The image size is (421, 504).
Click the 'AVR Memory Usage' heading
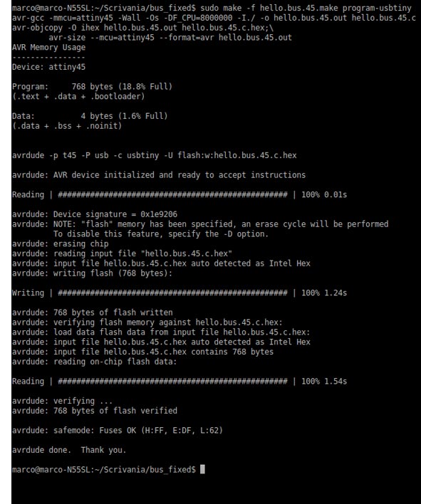coord(48,47)
